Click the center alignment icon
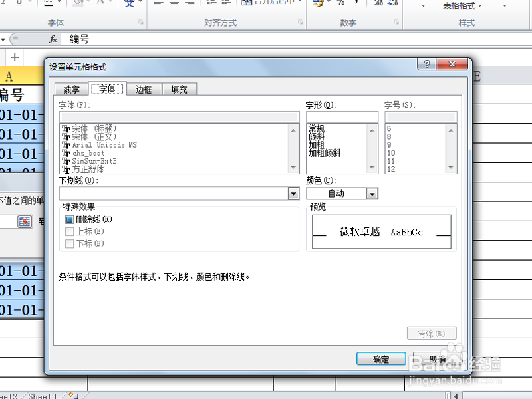The height and width of the screenshot is (399, 532). coord(174,3)
